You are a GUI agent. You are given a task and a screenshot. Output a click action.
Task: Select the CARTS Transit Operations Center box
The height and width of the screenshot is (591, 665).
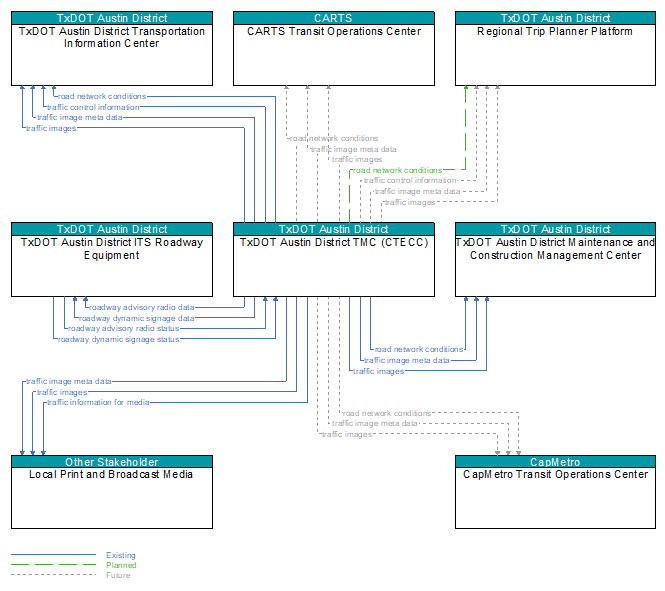pyautogui.click(x=334, y=49)
